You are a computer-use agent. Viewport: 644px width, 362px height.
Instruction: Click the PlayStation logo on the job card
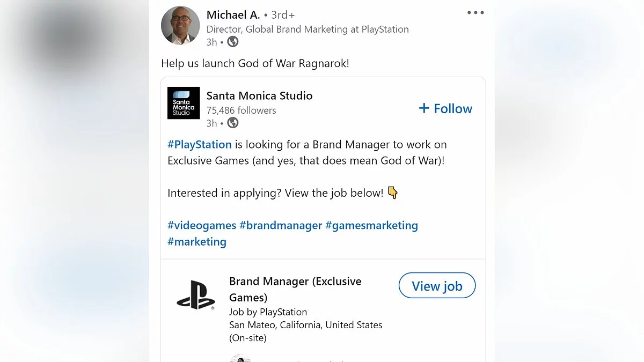(x=195, y=295)
